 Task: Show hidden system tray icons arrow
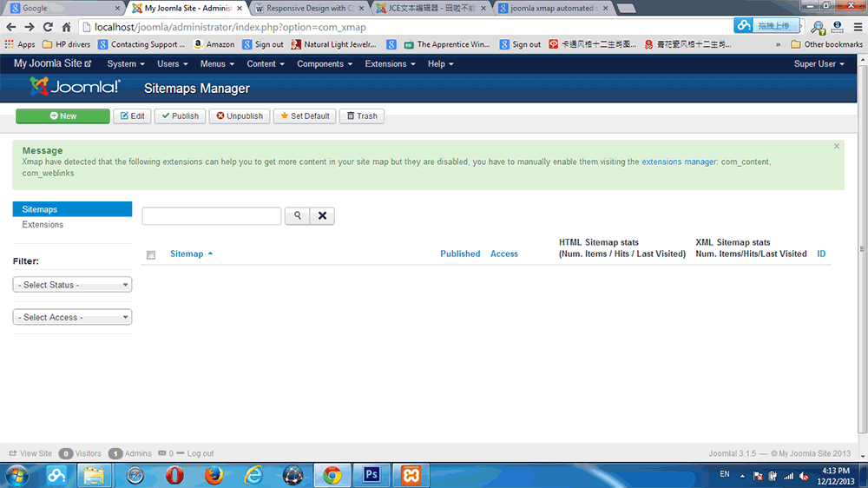point(742,477)
